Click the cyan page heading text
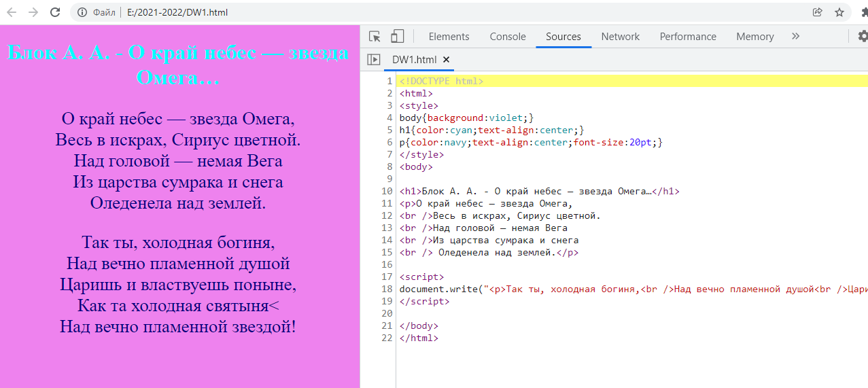This screenshot has width=868, height=388. [178, 65]
